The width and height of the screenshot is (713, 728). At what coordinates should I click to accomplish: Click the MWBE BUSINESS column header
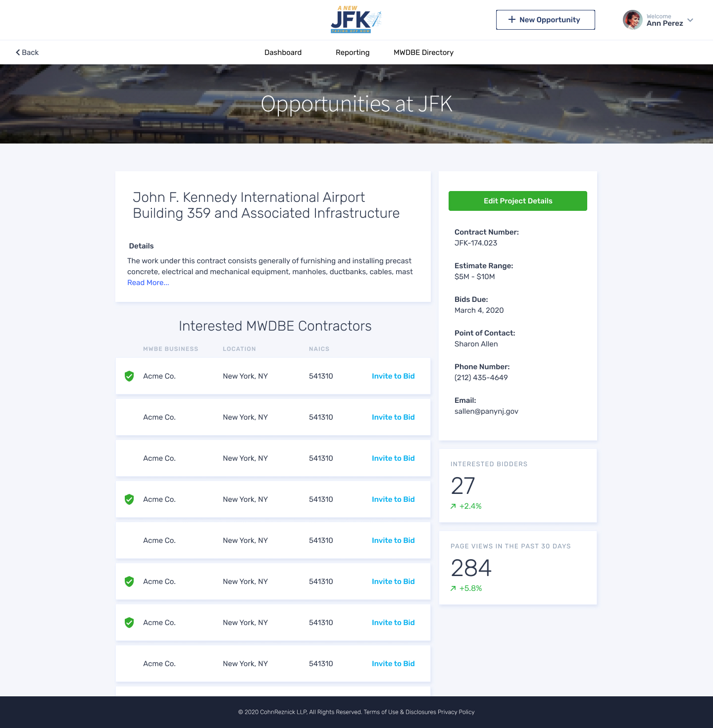click(x=171, y=349)
